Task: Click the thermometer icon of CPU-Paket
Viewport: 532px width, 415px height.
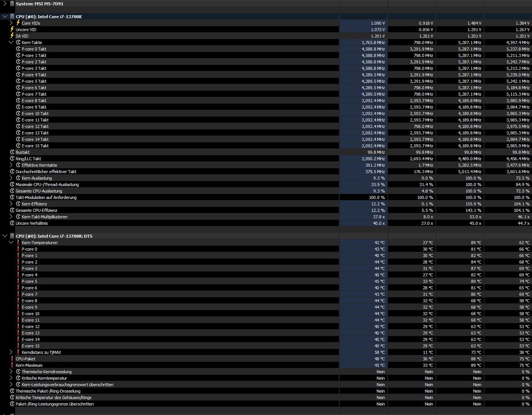Action: 12,359
